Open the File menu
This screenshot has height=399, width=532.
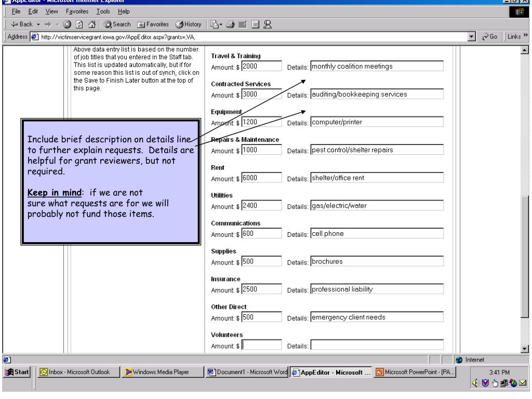click(16, 11)
